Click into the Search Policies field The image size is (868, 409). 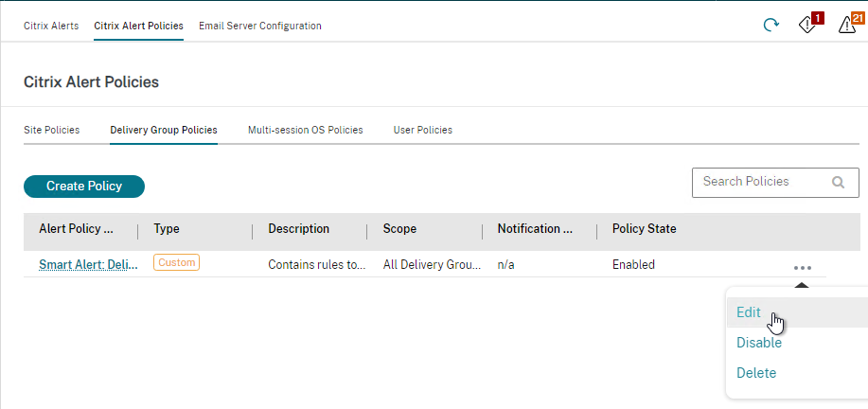point(775,183)
